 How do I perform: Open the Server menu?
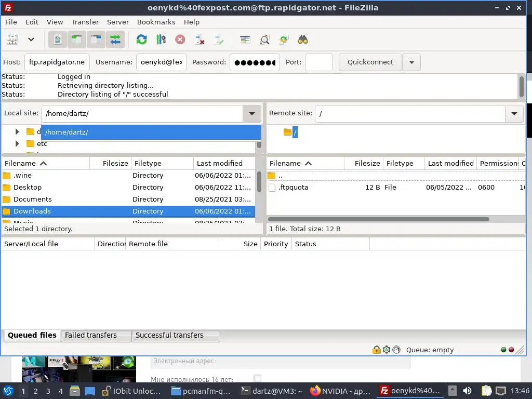tap(118, 22)
